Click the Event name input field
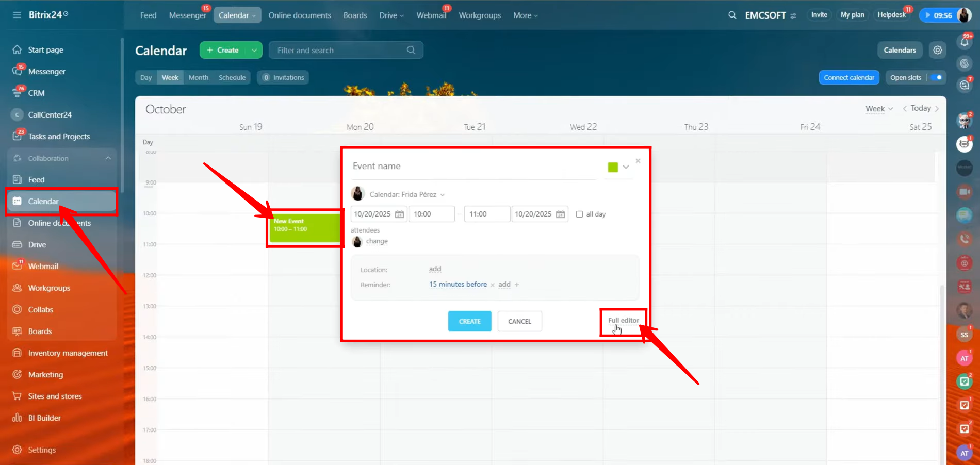 coord(472,167)
